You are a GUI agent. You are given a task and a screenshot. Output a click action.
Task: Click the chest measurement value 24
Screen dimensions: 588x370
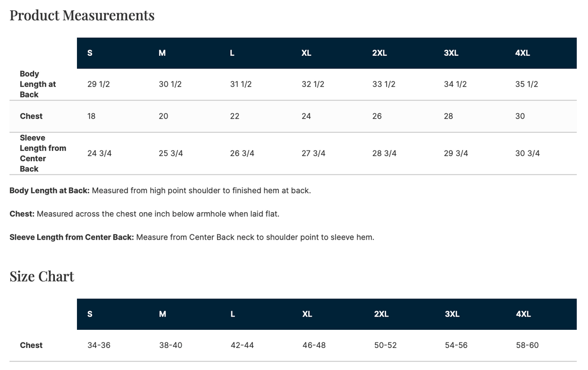(x=306, y=116)
